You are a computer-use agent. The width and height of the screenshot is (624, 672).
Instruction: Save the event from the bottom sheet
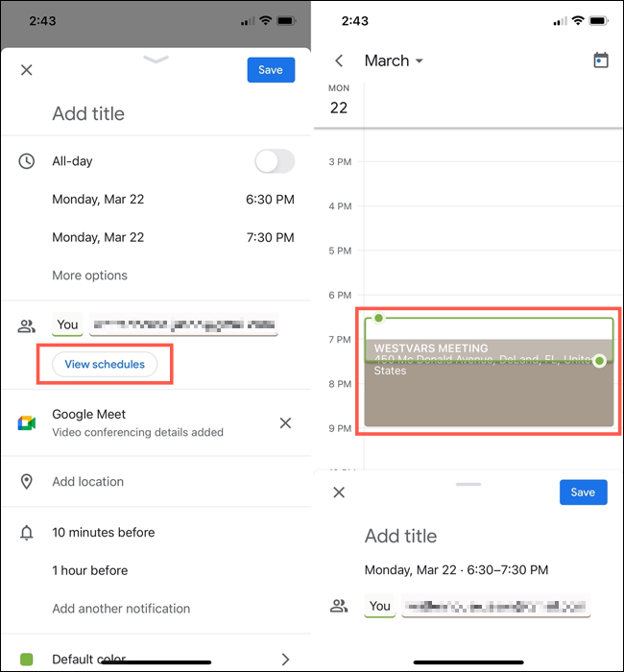coord(584,492)
